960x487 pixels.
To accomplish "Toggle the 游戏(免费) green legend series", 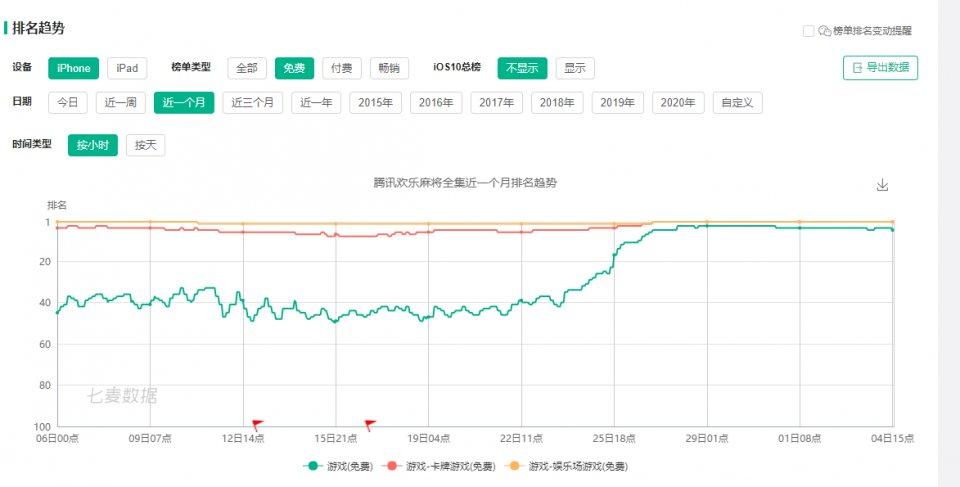I will 338,466.
